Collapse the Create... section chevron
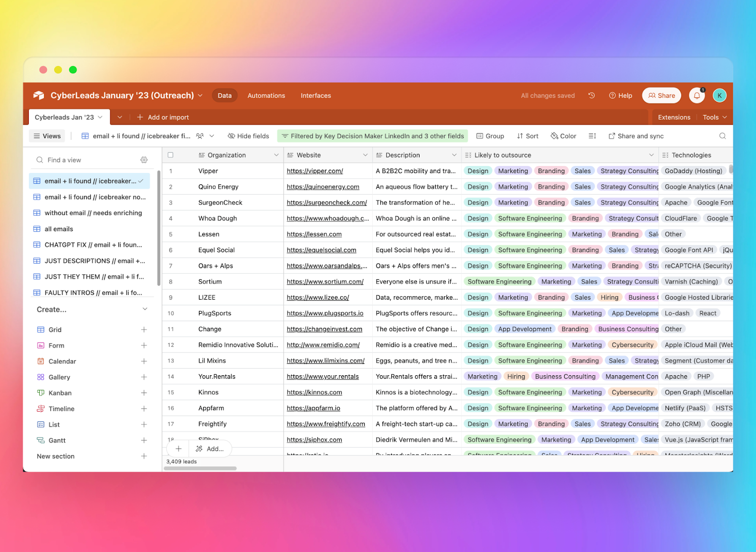 145,310
